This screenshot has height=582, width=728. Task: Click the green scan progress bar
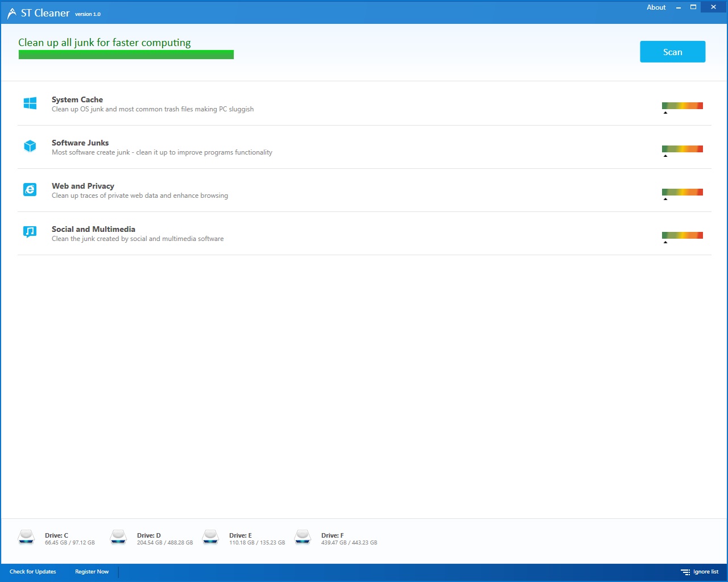coord(126,55)
